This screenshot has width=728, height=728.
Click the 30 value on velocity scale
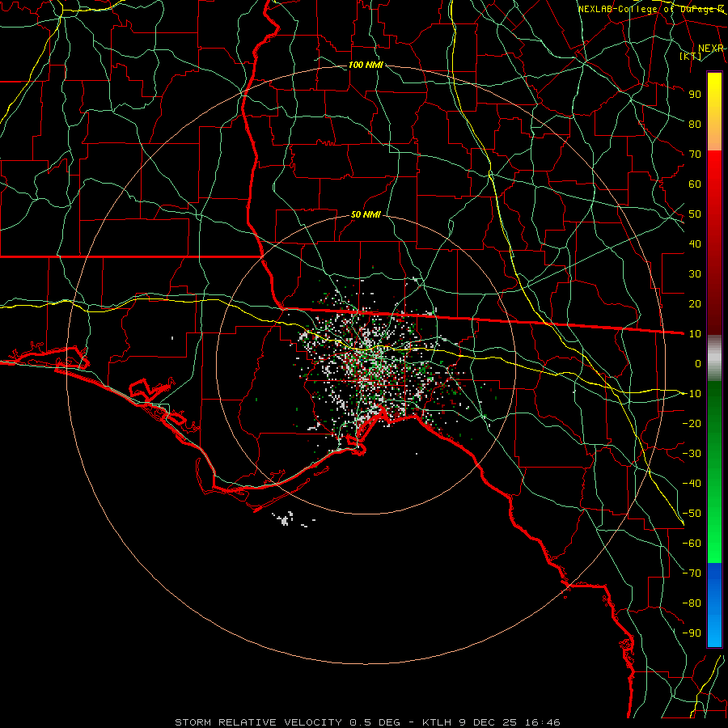pos(695,274)
